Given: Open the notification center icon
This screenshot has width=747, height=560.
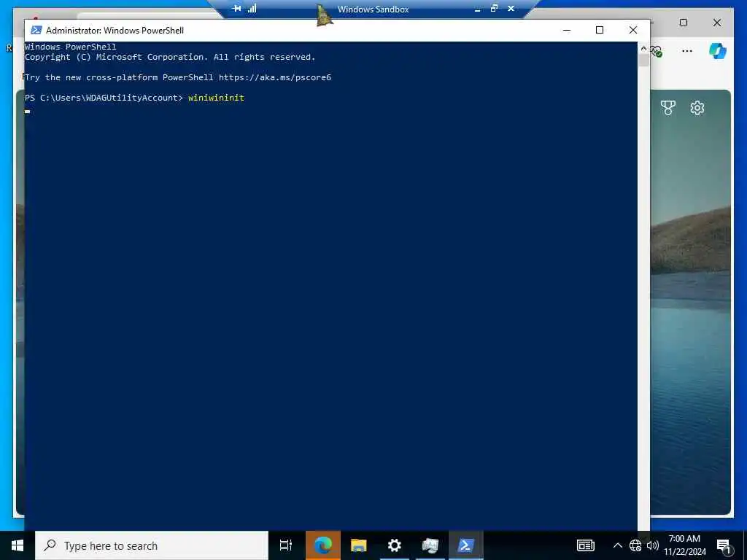Looking at the screenshot, I should (x=724, y=545).
